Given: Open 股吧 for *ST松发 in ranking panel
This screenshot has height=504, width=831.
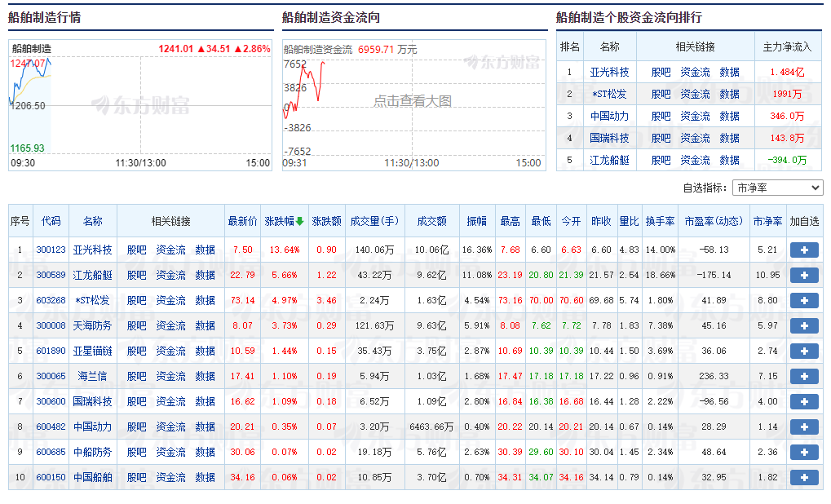Looking at the screenshot, I should click(x=661, y=95).
